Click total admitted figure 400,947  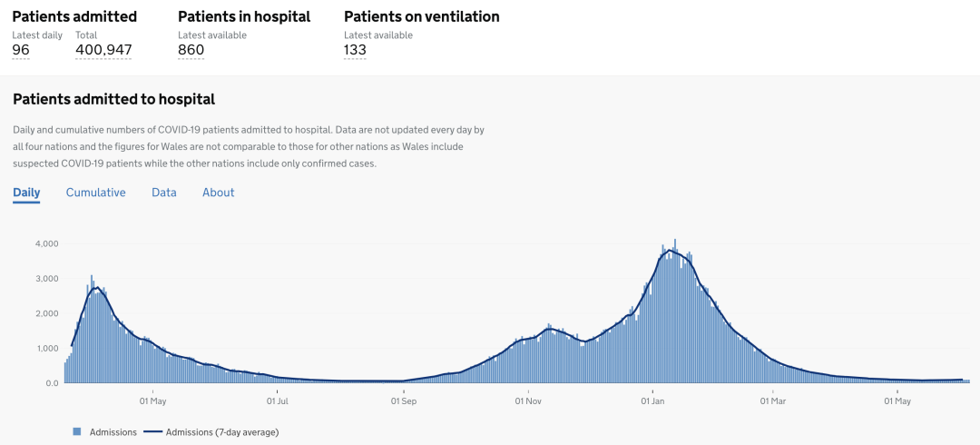point(103,50)
